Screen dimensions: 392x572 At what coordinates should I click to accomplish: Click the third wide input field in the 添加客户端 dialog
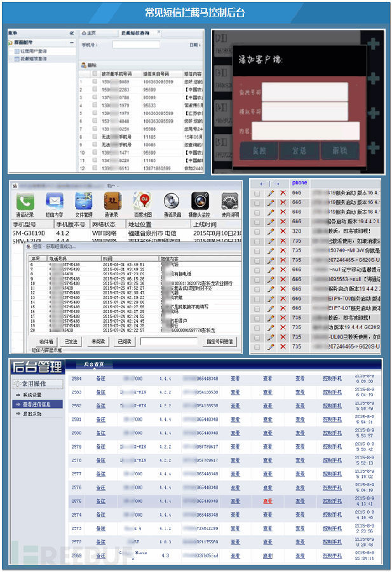click(306, 130)
